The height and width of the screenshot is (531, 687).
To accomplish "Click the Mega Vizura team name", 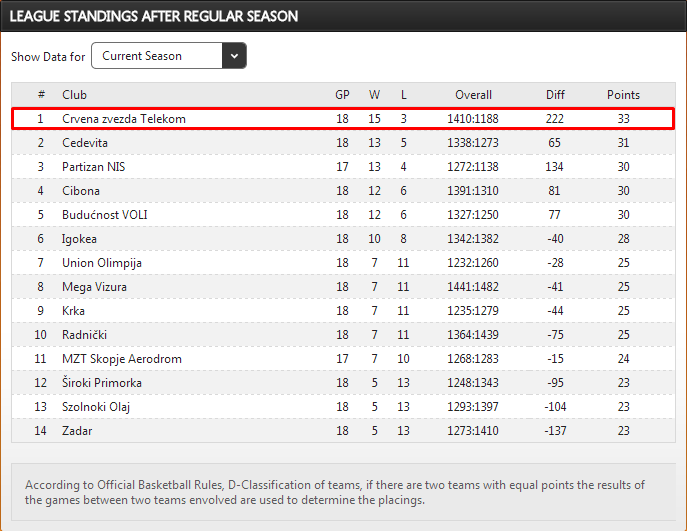I will tap(96, 287).
